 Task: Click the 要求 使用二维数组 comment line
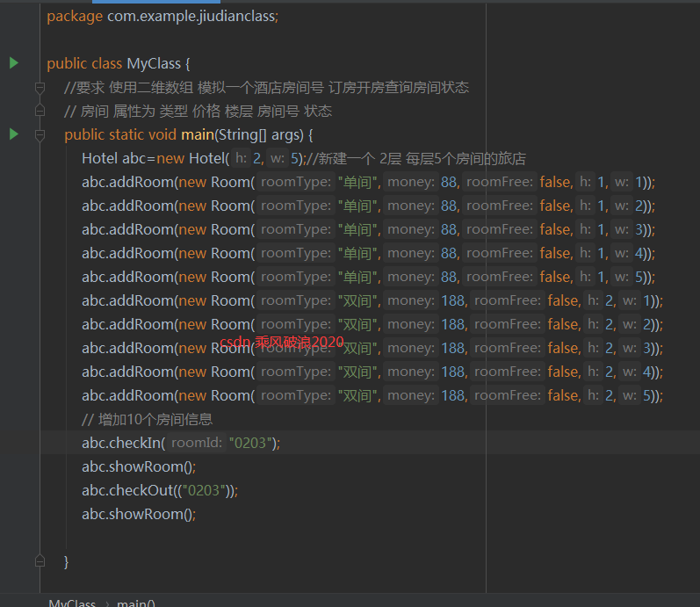pos(266,88)
